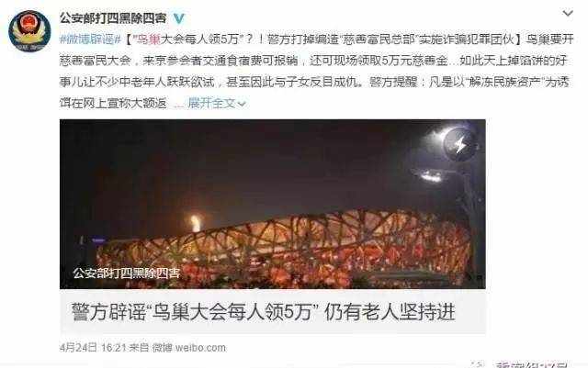
Task: Open the post options chevron menu
Action: [568, 14]
